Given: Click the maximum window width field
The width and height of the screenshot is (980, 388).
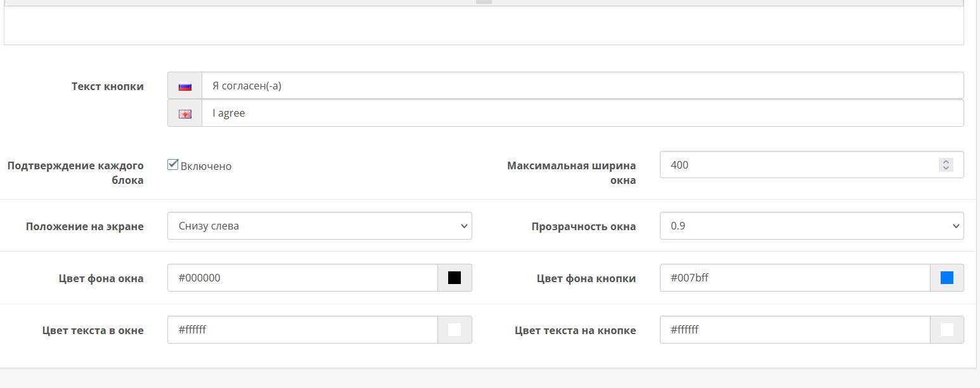Looking at the screenshot, I should (x=797, y=165).
